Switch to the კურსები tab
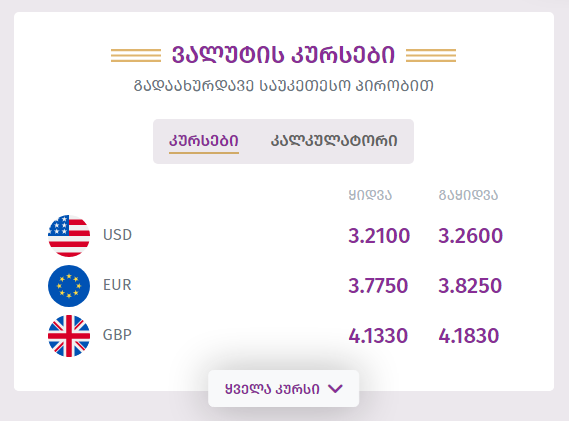Image resolution: width=569 pixels, height=421 pixels. pos(204,141)
